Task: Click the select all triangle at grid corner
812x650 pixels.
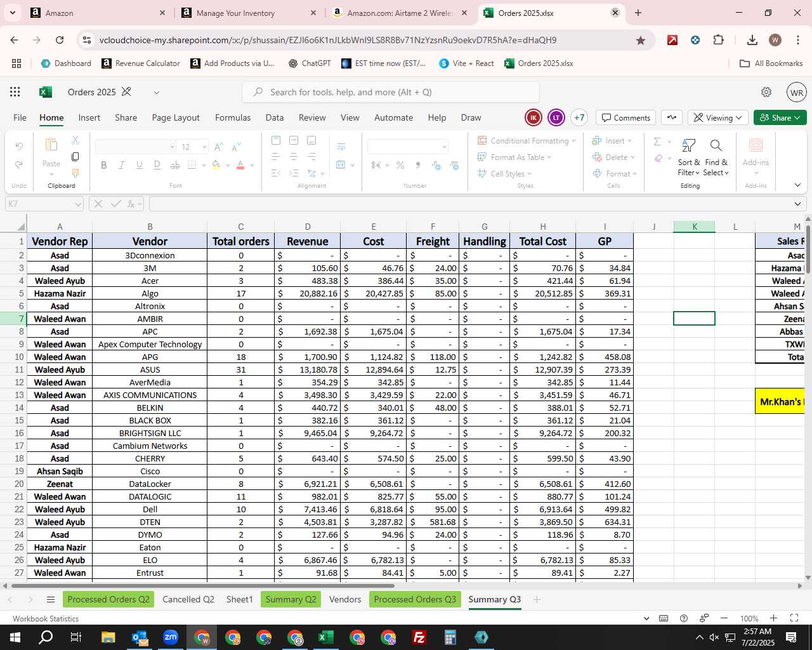Action: (x=21, y=227)
